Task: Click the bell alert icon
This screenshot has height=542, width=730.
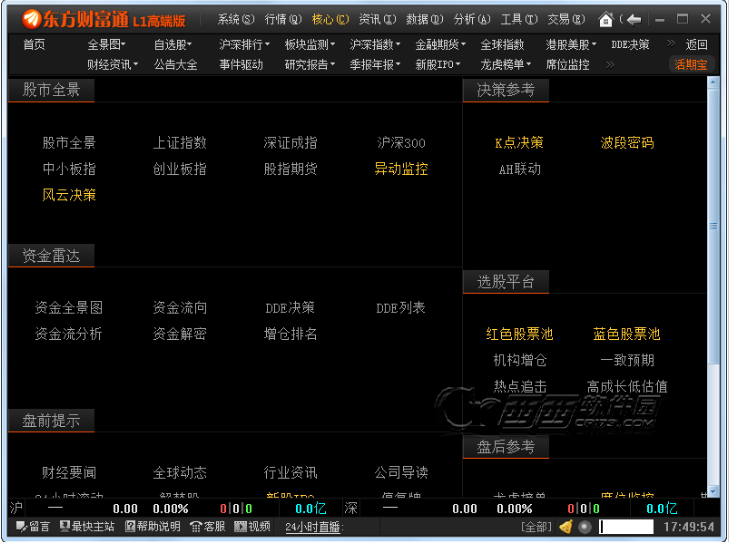Action: 566,527
